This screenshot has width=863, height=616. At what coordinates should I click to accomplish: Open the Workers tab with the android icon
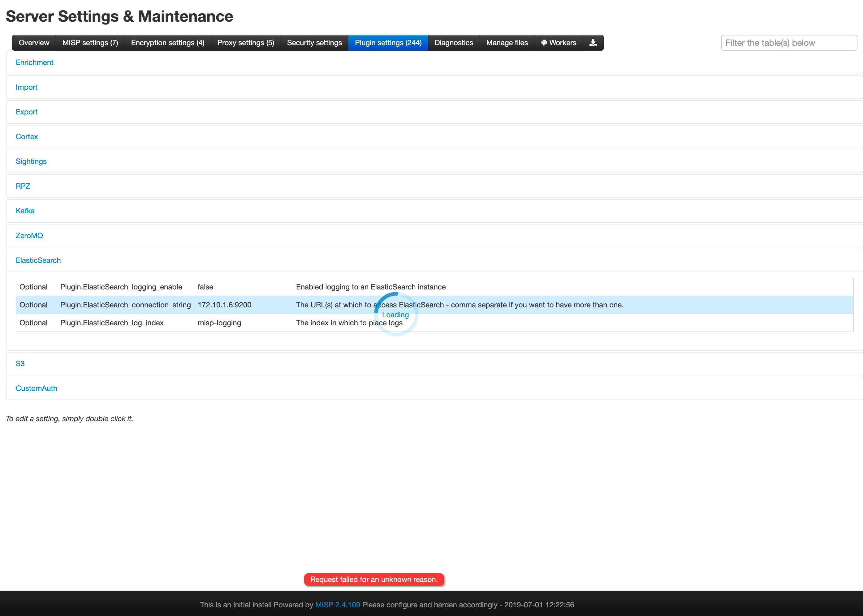pyautogui.click(x=558, y=42)
